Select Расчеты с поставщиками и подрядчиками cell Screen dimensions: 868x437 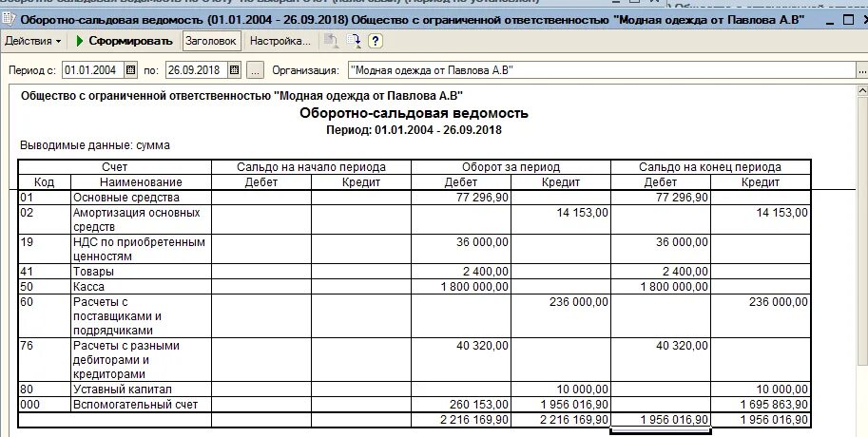pyautogui.click(x=141, y=316)
